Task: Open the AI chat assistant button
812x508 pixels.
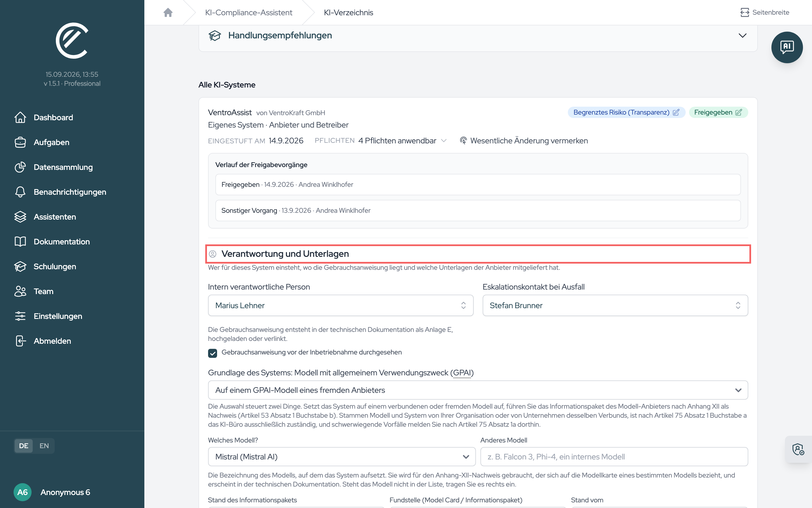Action: pos(787,47)
